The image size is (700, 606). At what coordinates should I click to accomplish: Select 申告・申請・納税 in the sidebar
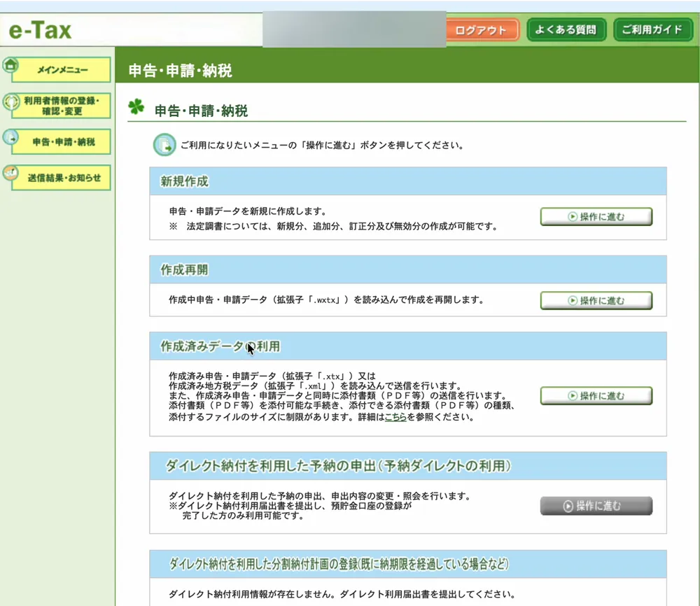62,142
